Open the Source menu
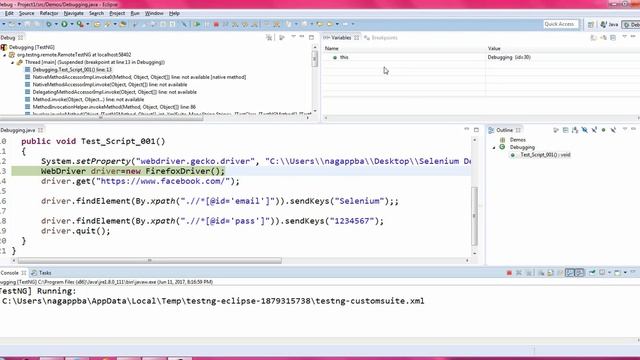Image resolution: width=640 pixels, height=360 pixels. (x=26, y=13)
